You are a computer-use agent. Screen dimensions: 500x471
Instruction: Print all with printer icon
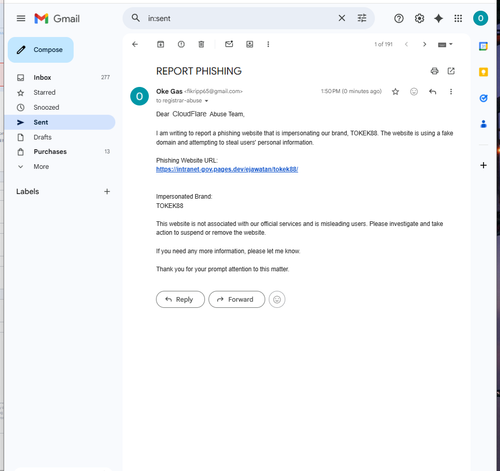click(434, 71)
